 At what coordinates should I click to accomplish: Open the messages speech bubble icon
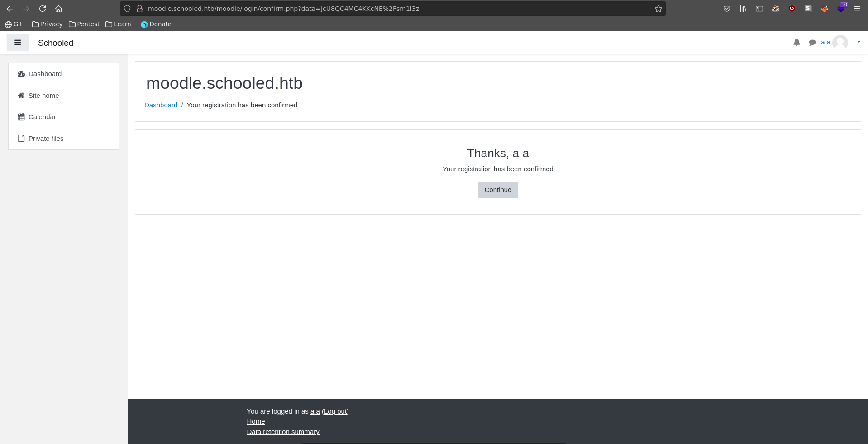(x=812, y=43)
